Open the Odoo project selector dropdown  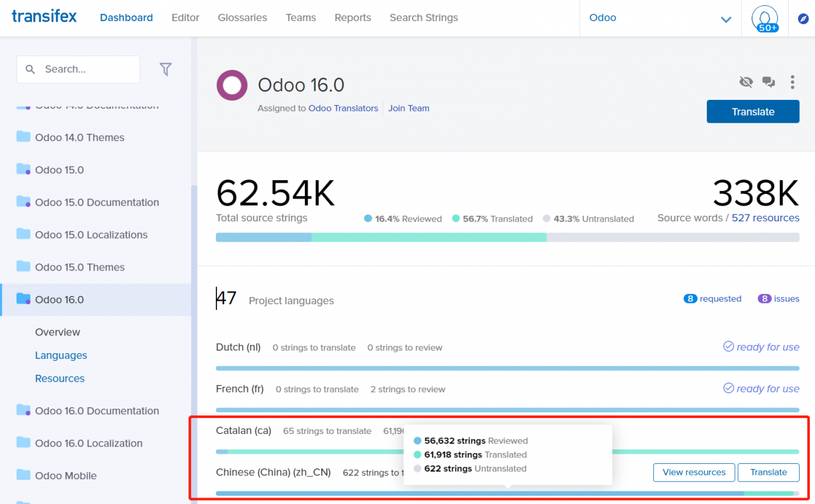coord(725,18)
